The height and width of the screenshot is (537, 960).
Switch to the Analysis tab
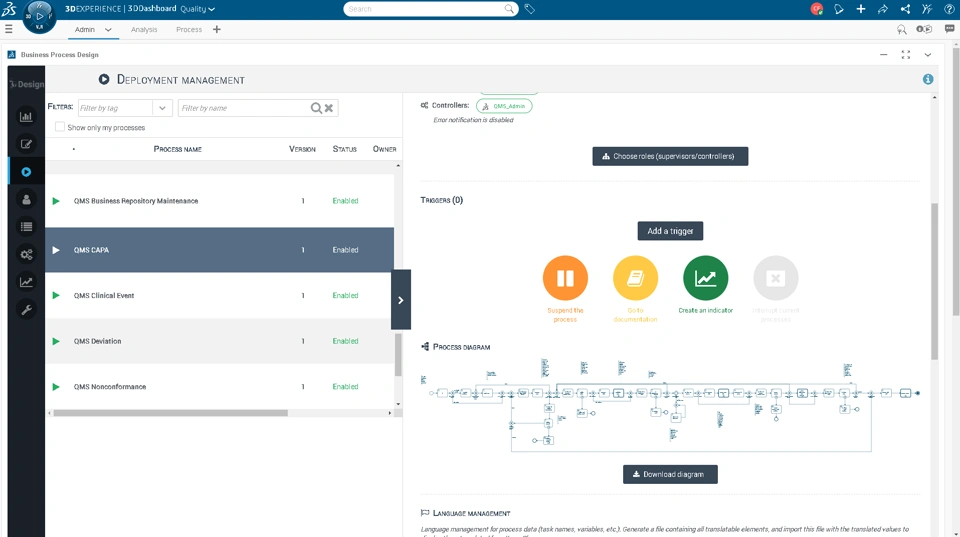pos(144,29)
